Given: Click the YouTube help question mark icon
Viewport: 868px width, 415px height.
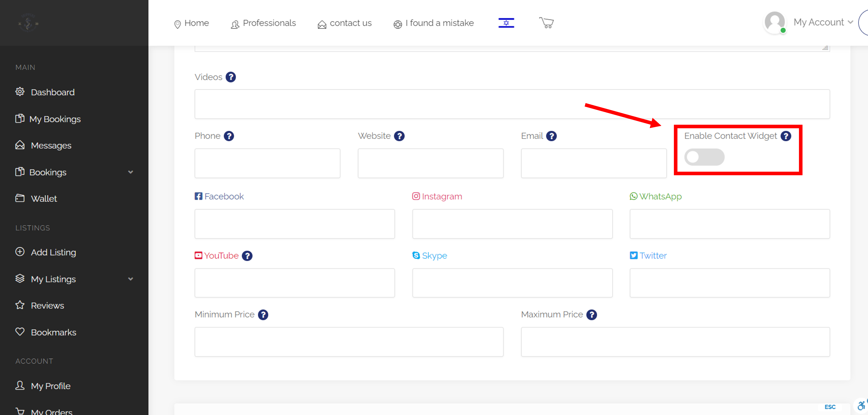Looking at the screenshot, I should coord(247,256).
